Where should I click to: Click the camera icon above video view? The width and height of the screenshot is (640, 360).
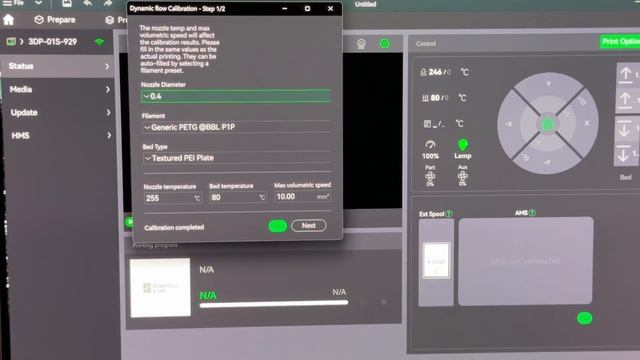pyautogui.click(x=361, y=44)
